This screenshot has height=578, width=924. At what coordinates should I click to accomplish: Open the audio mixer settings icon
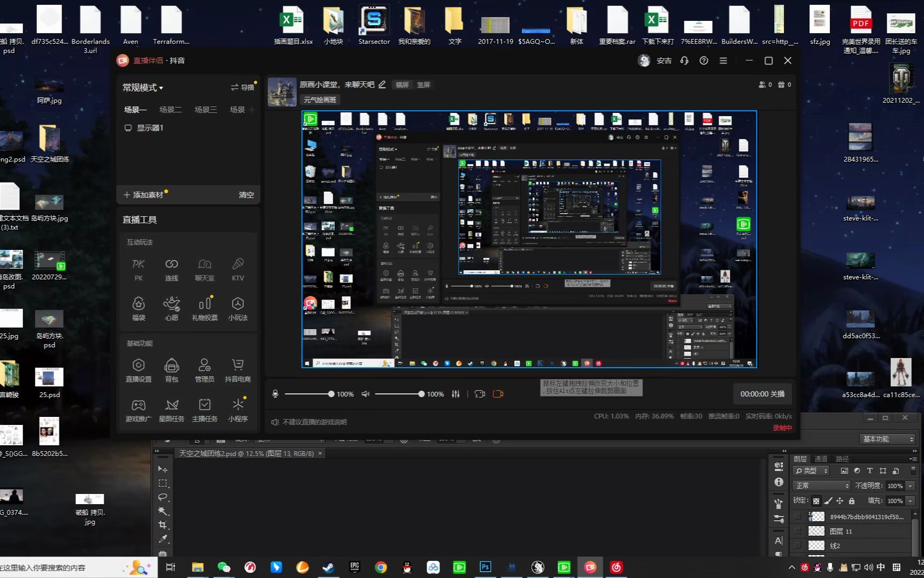456,394
